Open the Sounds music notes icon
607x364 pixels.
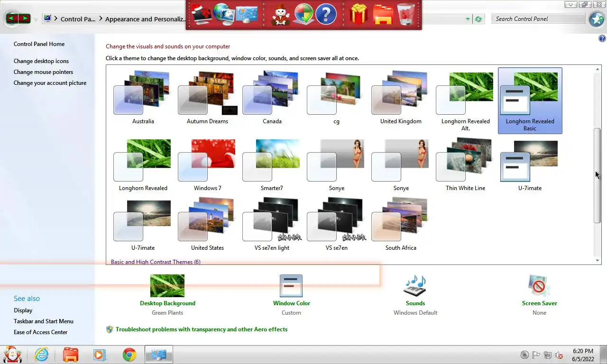pos(415,286)
